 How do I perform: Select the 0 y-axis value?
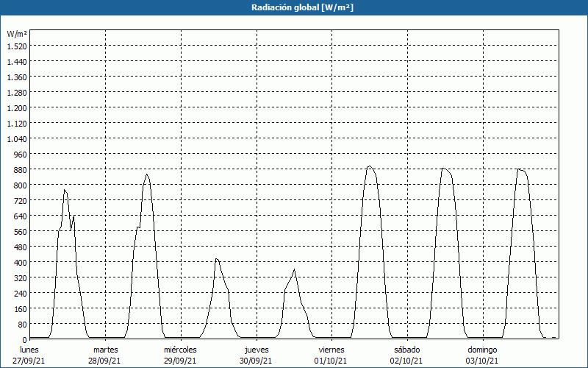[25, 340]
